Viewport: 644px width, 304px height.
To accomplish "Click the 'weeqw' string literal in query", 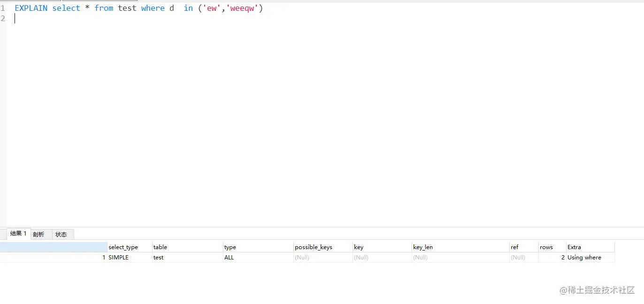I will (242, 8).
